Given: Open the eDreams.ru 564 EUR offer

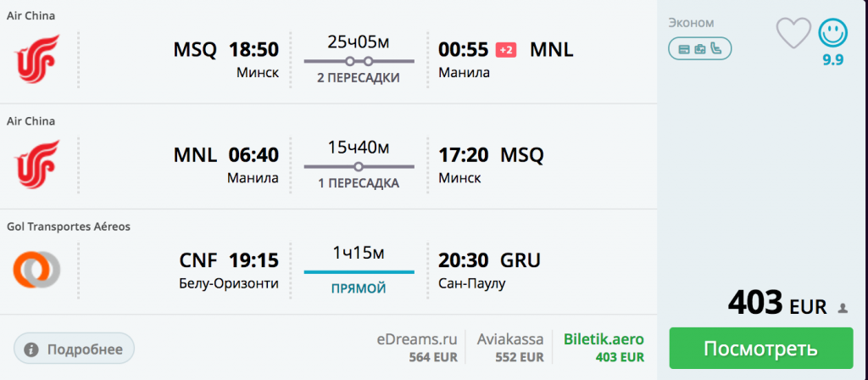Looking at the screenshot, I should pyautogui.click(x=422, y=348).
